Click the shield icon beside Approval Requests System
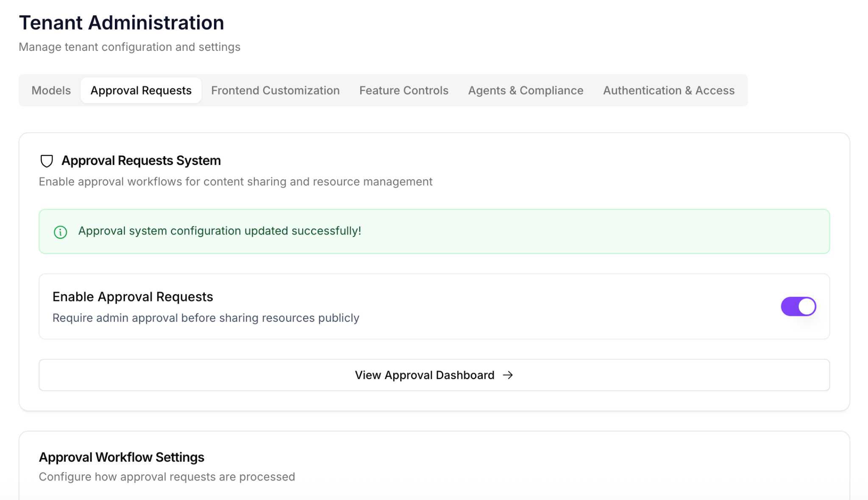The image size is (868, 500). 46,161
